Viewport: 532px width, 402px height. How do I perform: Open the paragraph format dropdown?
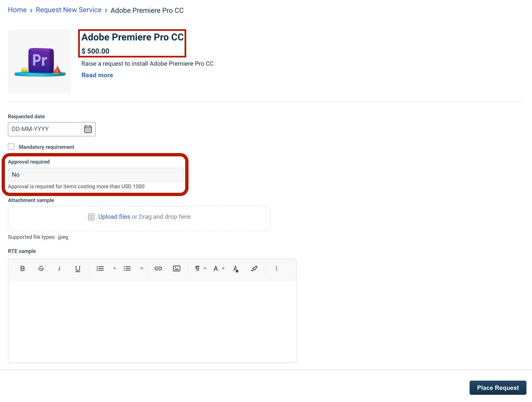point(201,269)
